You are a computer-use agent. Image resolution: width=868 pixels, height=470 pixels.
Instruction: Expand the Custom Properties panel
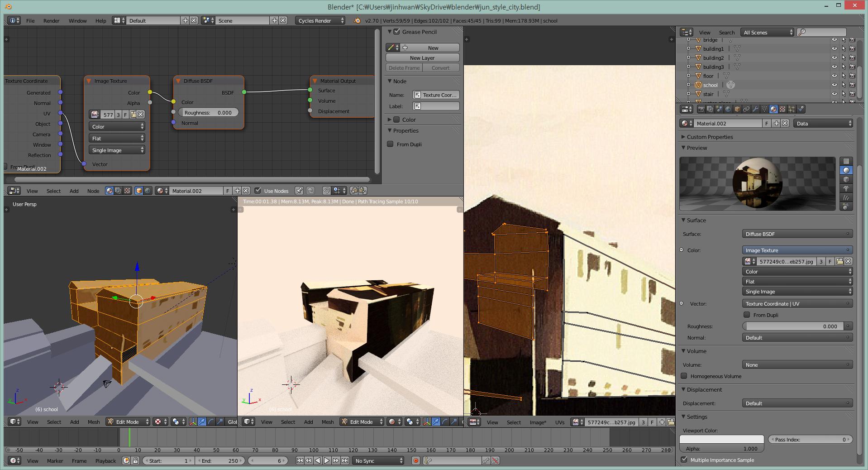pos(684,137)
